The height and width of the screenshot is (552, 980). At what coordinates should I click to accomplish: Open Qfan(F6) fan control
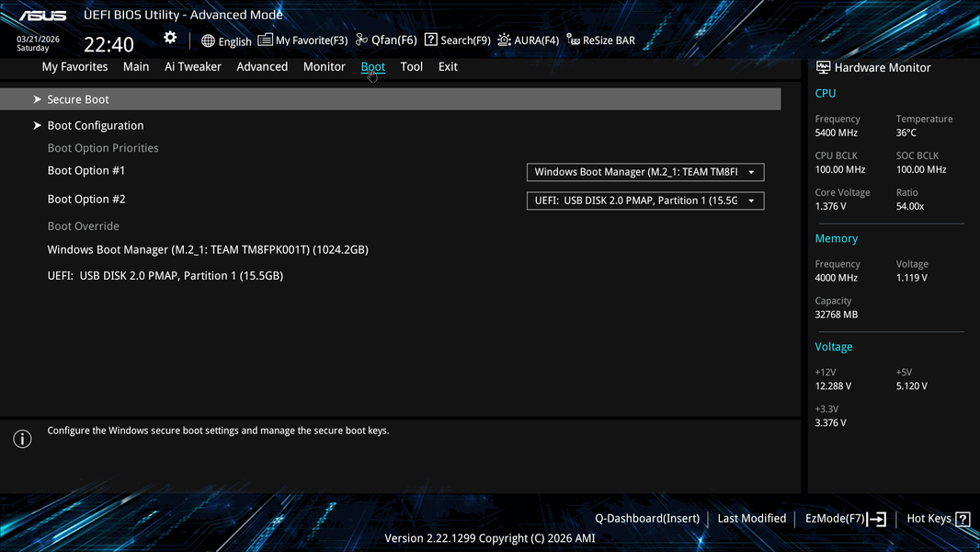386,40
